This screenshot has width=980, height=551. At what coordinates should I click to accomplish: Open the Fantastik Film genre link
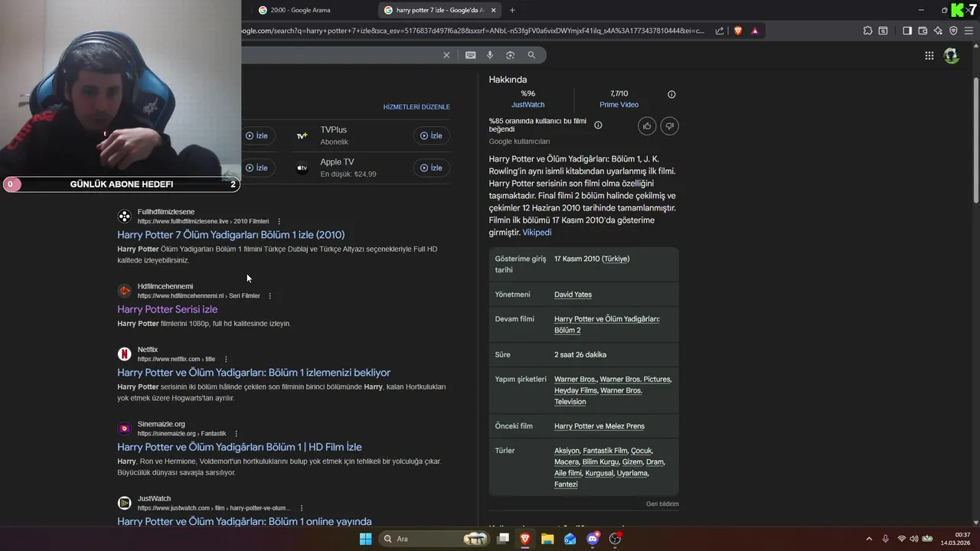[605, 451]
